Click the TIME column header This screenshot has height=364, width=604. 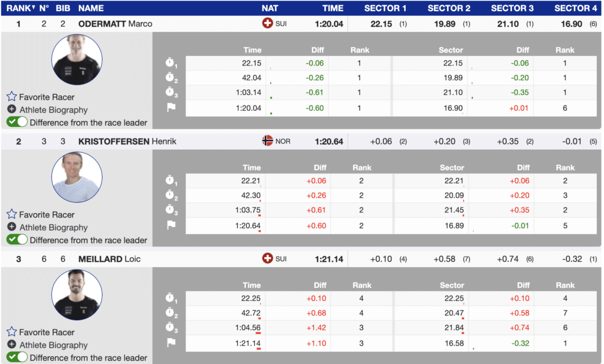coord(333,8)
